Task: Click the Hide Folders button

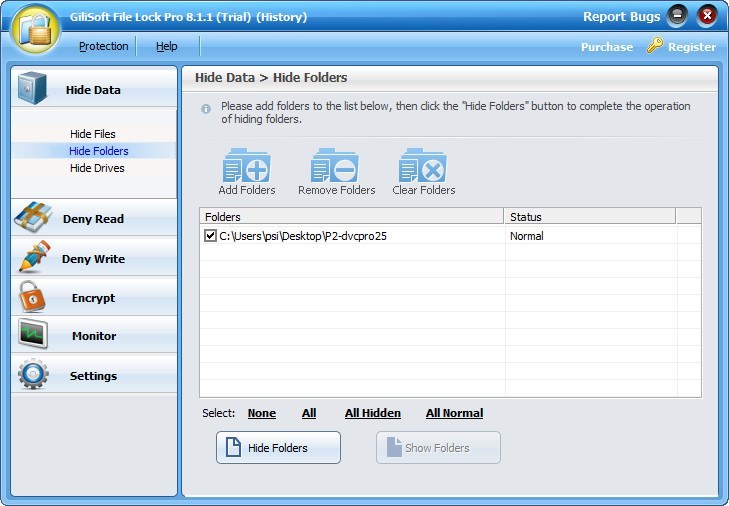Action: pyautogui.click(x=278, y=447)
